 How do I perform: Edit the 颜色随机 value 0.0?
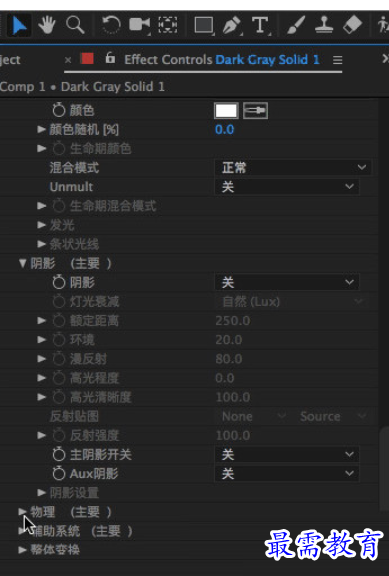[x=224, y=130]
